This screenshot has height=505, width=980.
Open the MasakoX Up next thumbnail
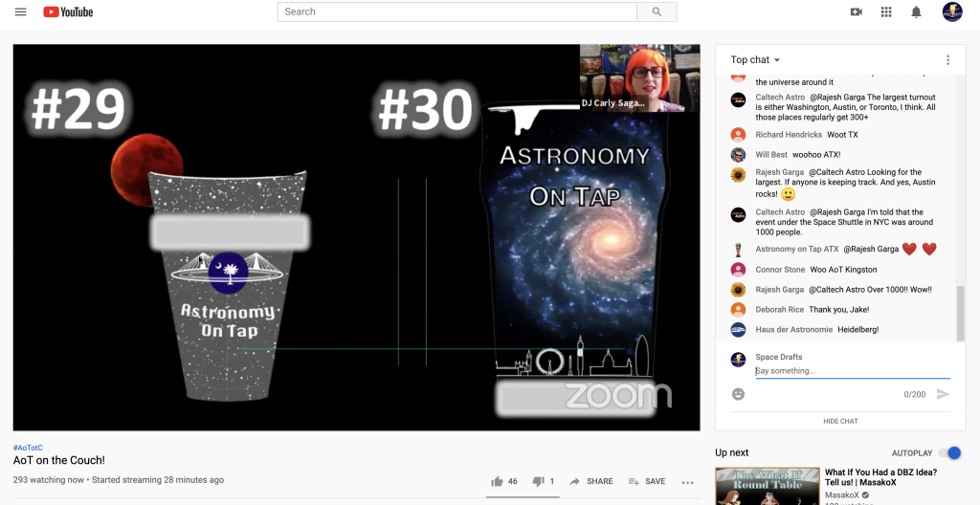click(768, 486)
